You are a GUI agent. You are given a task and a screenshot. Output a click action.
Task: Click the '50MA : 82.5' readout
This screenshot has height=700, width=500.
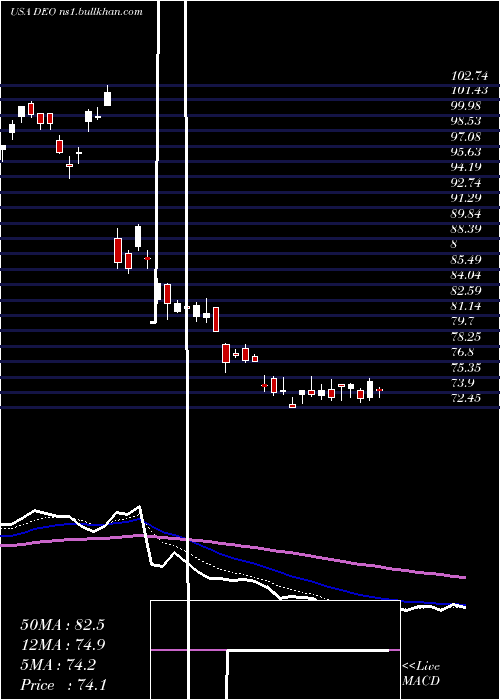tap(62, 625)
